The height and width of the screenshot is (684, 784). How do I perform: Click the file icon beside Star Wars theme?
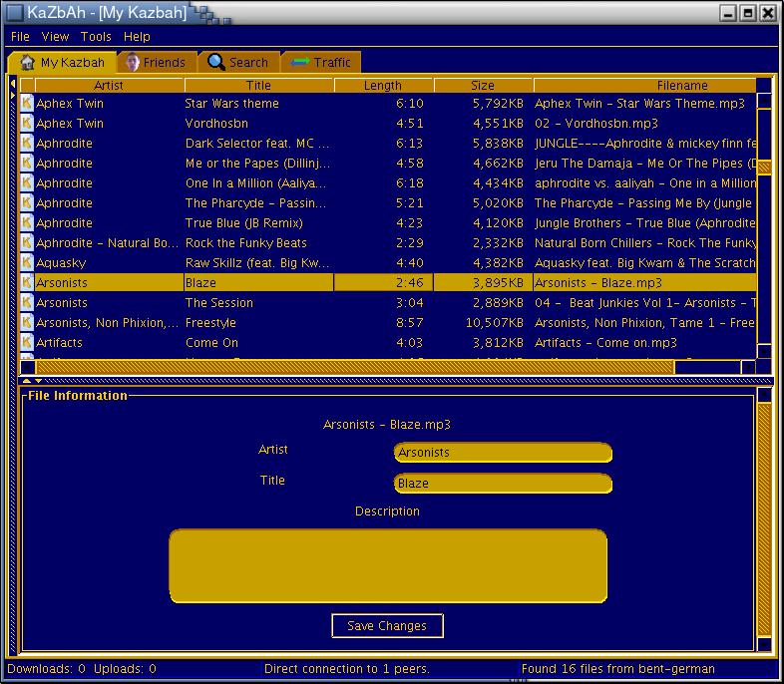pyautogui.click(x=27, y=103)
